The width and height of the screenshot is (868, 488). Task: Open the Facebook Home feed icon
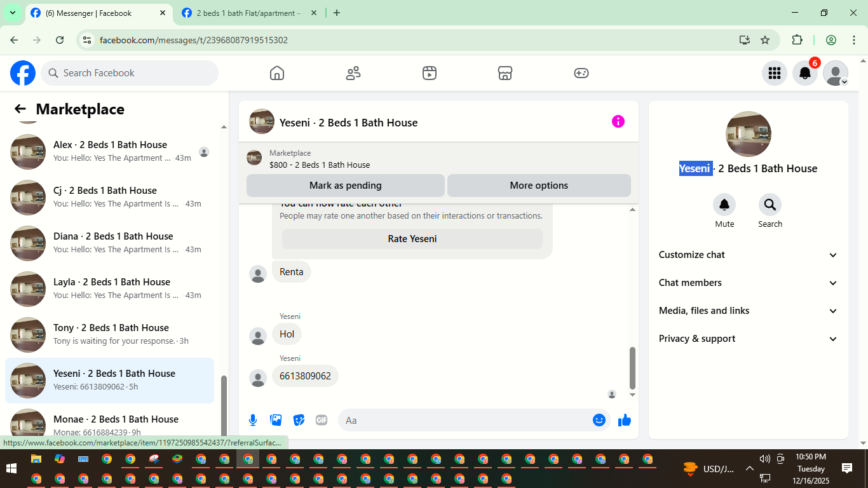277,73
